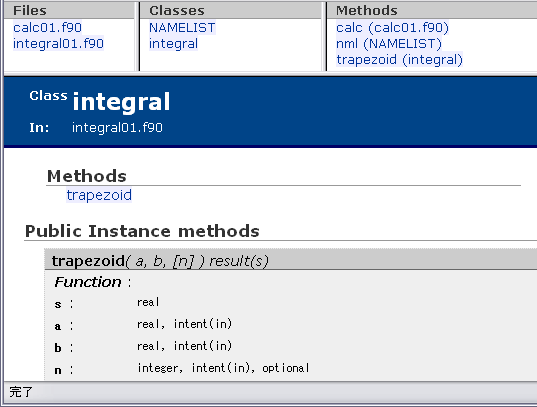Open integral01.f90 in the Files list
The image size is (537, 407).
point(58,44)
